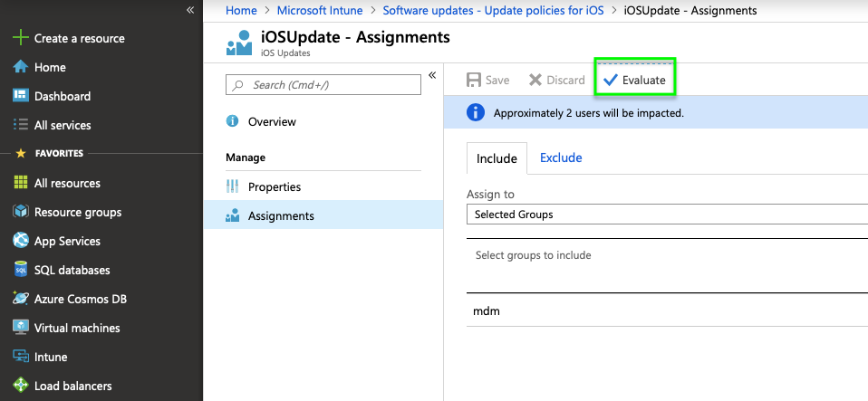
Task: Click the iOSUpdate Assignments blade header icon
Action: point(239,43)
